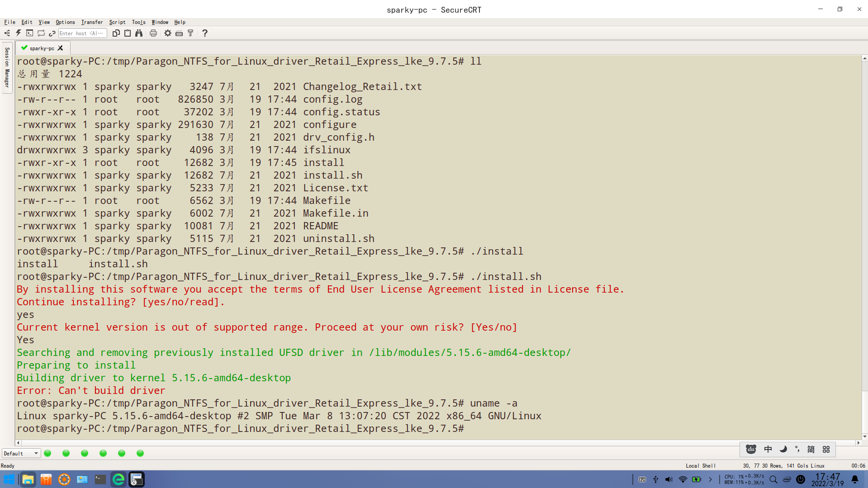868x488 pixels.
Task: Click the Disconnect chain-link icon
Action: [x=52, y=33]
